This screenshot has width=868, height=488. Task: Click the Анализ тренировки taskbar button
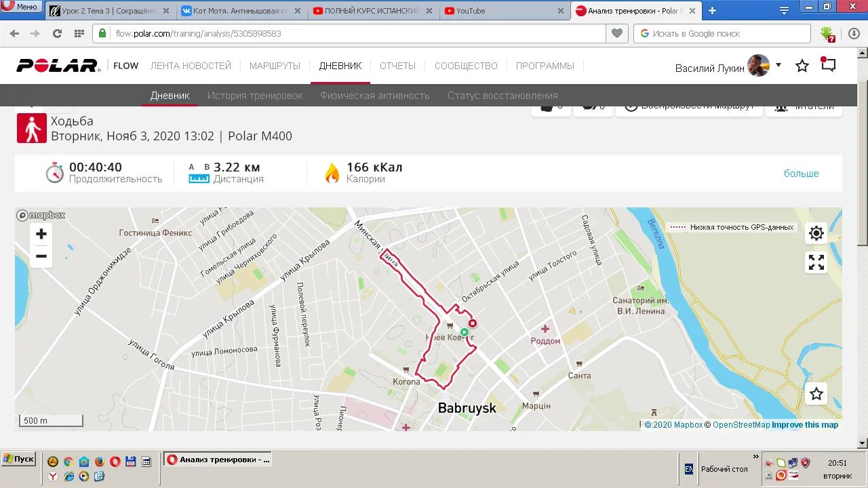(218, 460)
